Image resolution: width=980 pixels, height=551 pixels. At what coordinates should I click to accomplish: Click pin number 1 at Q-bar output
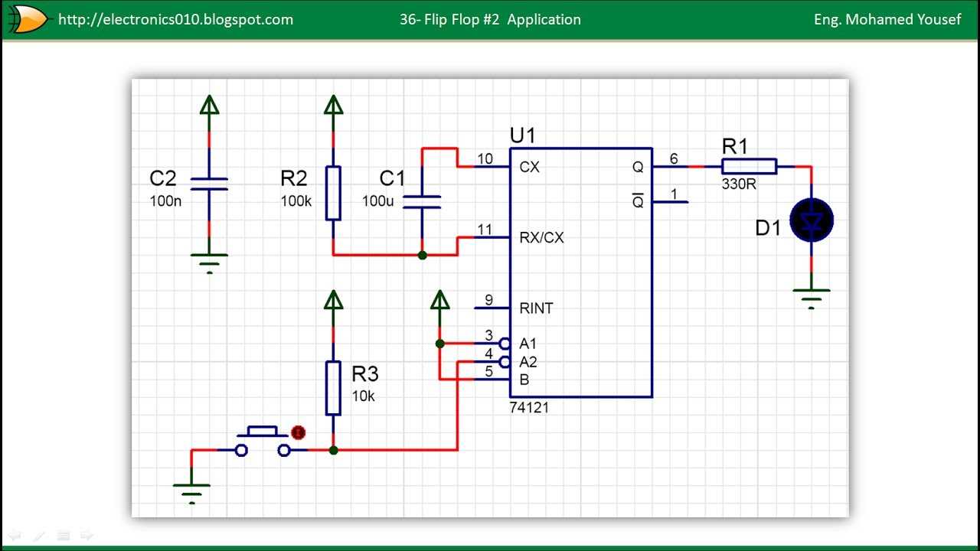[x=674, y=194]
